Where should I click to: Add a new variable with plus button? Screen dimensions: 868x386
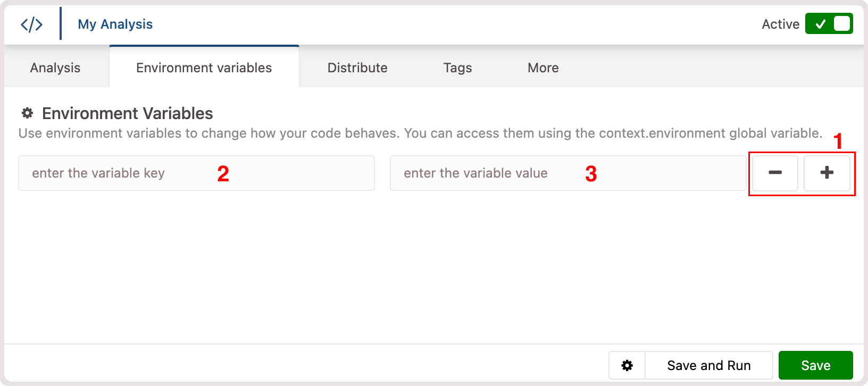(827, 173)
